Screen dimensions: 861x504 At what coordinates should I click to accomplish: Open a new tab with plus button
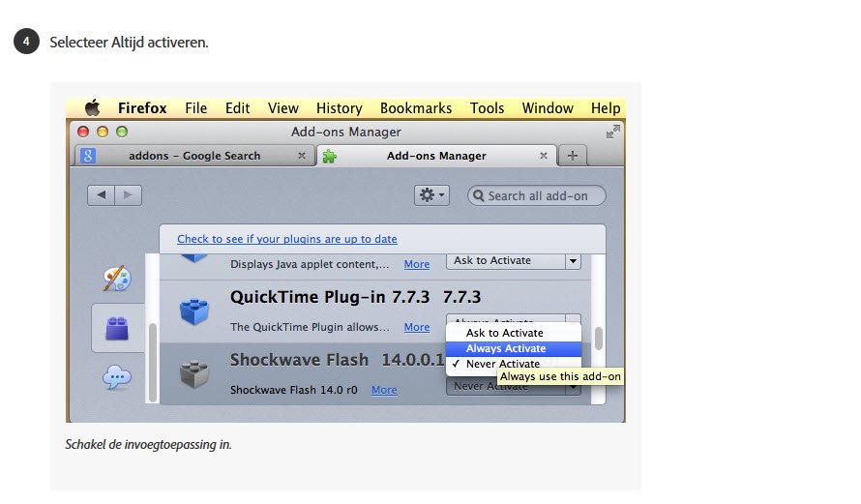572,156
